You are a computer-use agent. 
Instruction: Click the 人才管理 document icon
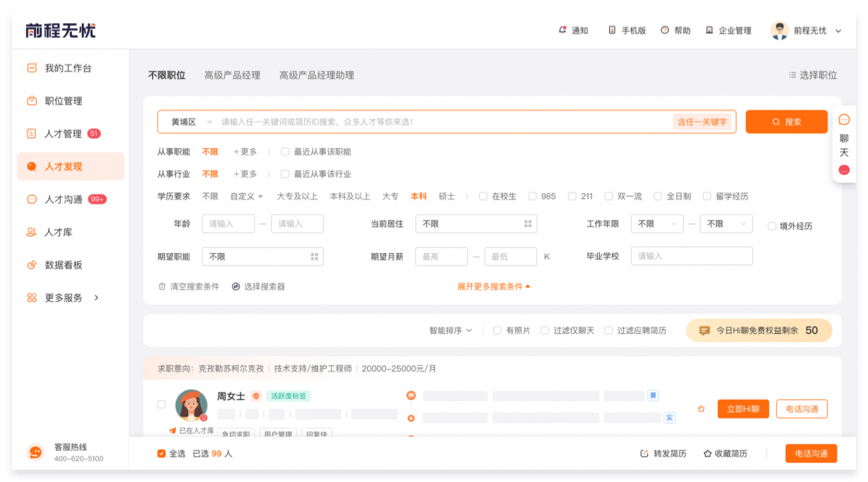pos(32,134)
